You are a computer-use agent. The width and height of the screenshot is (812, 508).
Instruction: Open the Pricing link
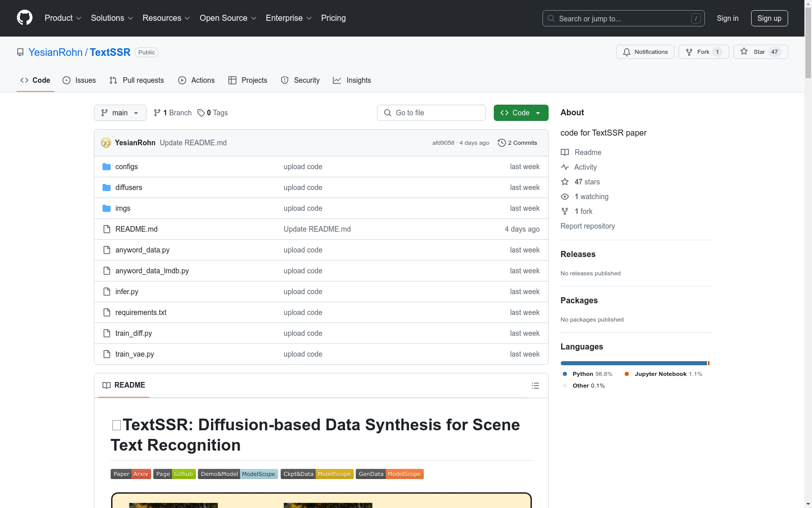tap(333, 18)
